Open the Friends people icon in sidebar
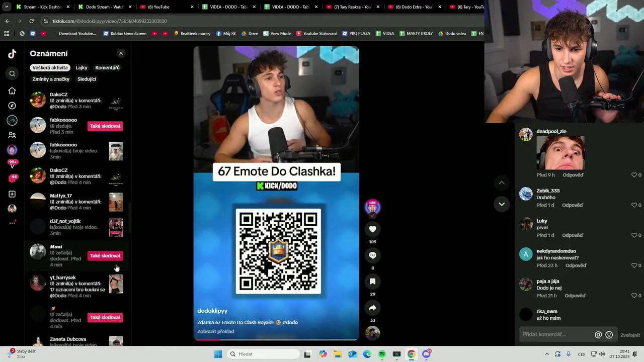This screenshot has height=362, width=644. pos(12,135)
